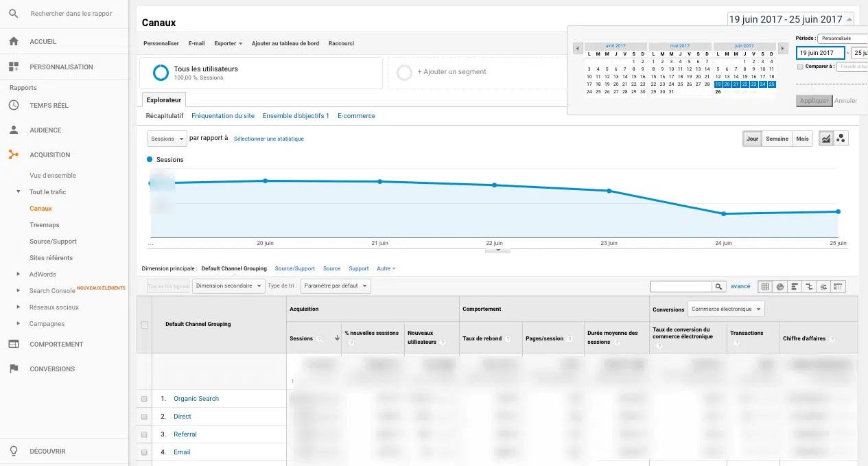
Task: Set graph granularity to Semaine
Action: 777,139
